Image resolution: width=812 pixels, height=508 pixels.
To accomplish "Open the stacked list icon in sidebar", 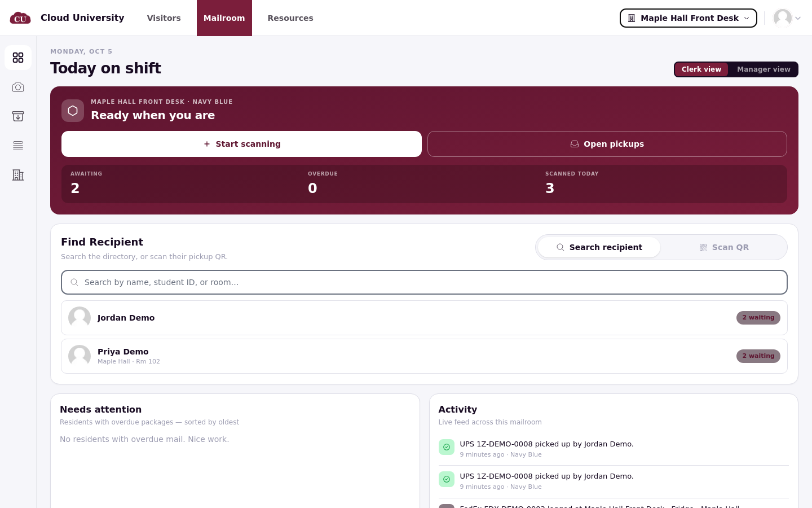I will 18,146.
